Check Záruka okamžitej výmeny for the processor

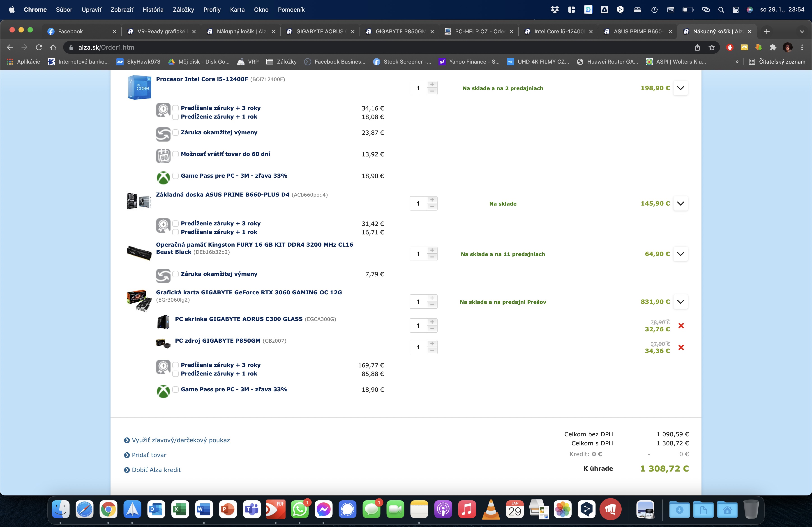[x=175, y=132]
